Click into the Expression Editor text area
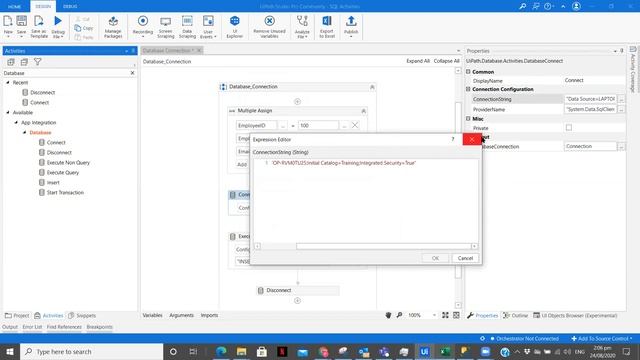The image size is (640, 360). [366, 200]
